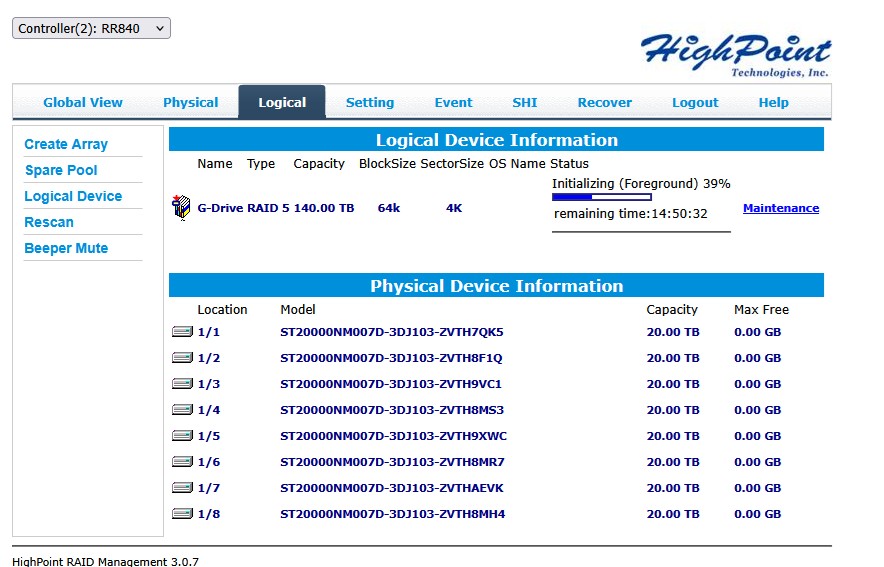Select the Logical tab
Image resolution: width=884 pixels, height=567 pixels.
282,102
